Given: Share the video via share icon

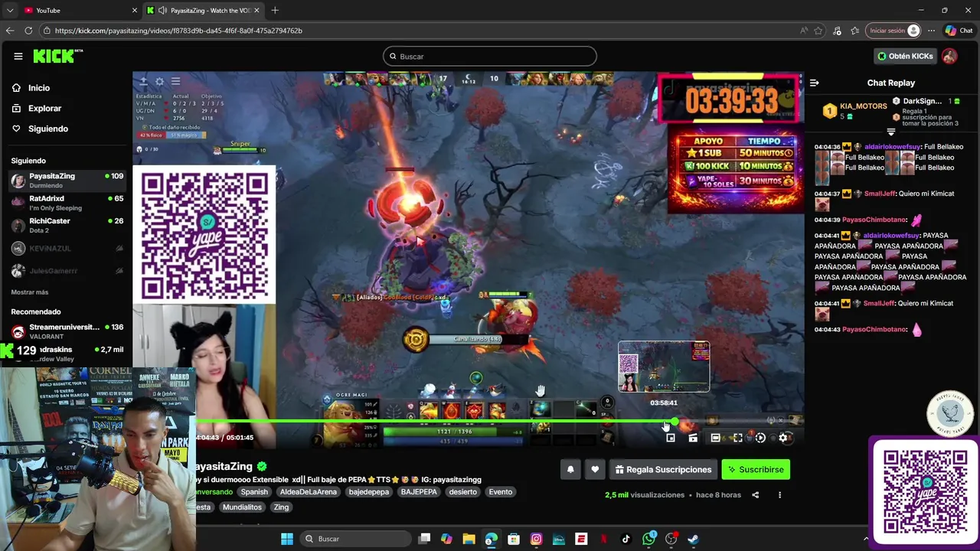Looking at the screenshot, I should (755, 495).
